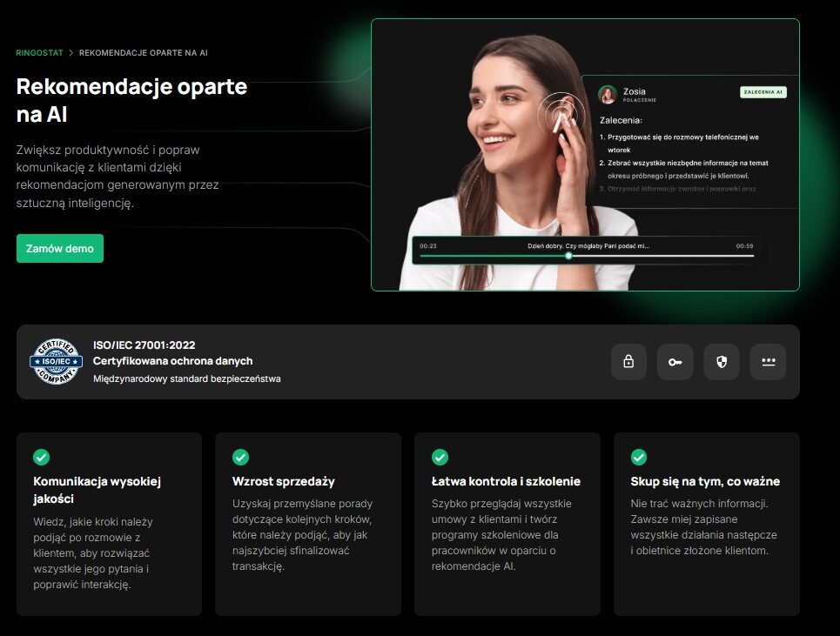Click the checkmark above Skup się na tym, co ważne
Image resolution: width=840 pixels, height=636 pixels.
click(x=638, y=457)
